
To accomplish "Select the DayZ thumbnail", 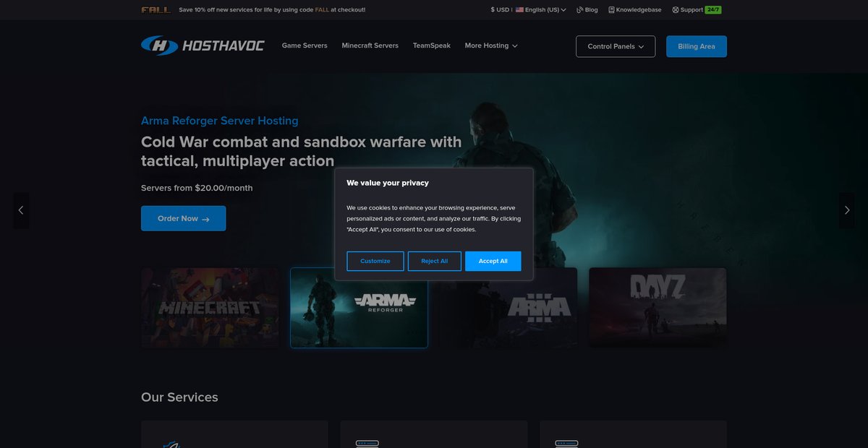I will (658, 308).
